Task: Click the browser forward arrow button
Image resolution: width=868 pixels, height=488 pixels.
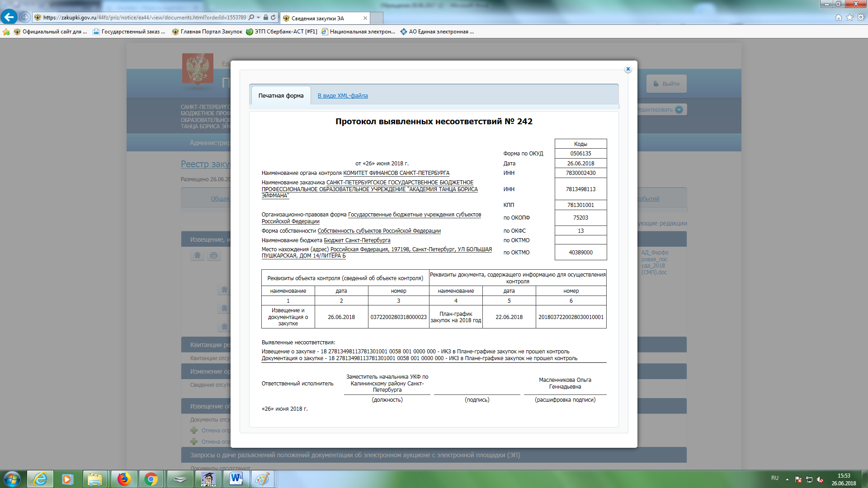Action: tap(24, 18)
